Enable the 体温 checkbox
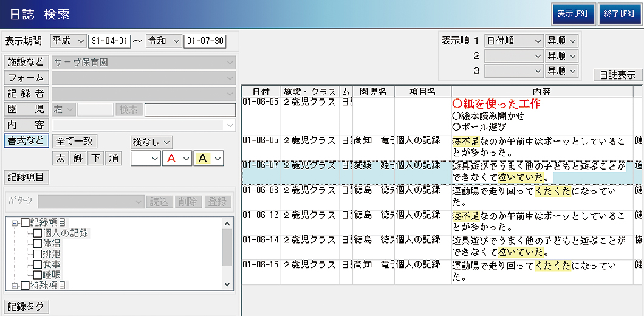The width and height of the screenshot is (644, 316). pyautogui.click(x=38, y=244)
